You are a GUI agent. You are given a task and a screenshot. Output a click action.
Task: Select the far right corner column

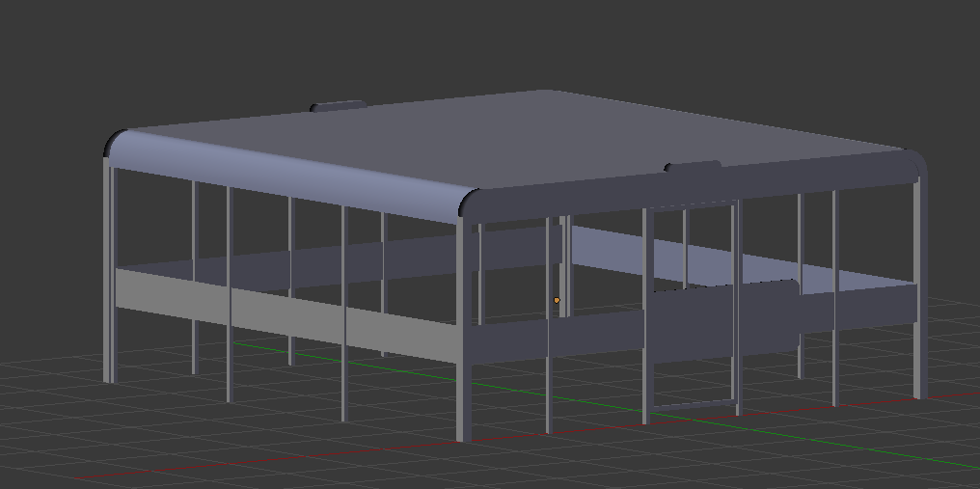(x=919, y=289)
